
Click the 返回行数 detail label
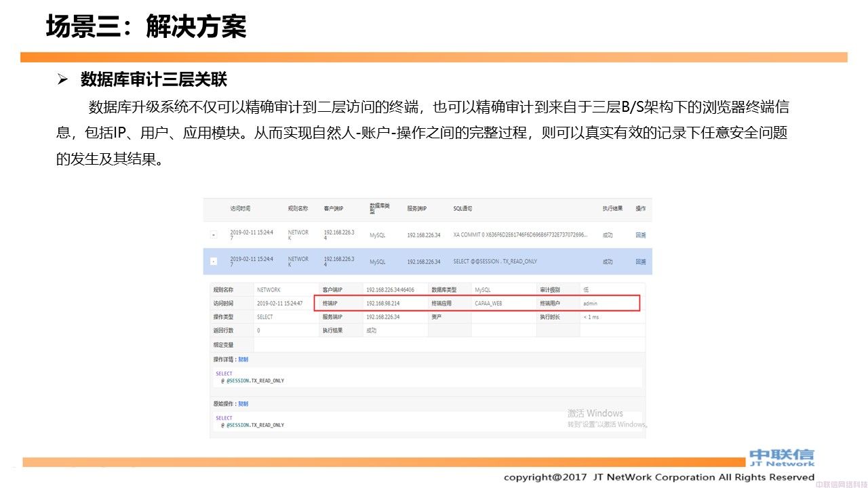[223, 331]
